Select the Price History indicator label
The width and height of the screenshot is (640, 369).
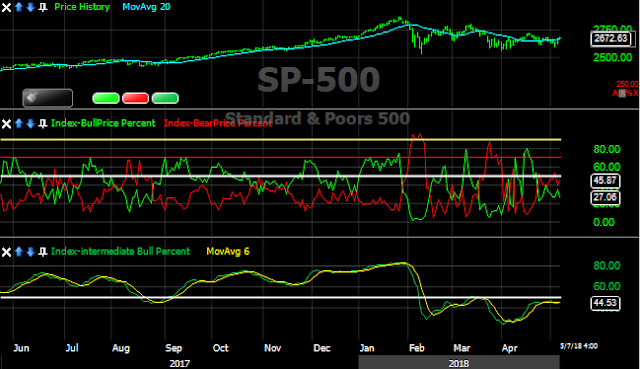(x=82, y=7)
